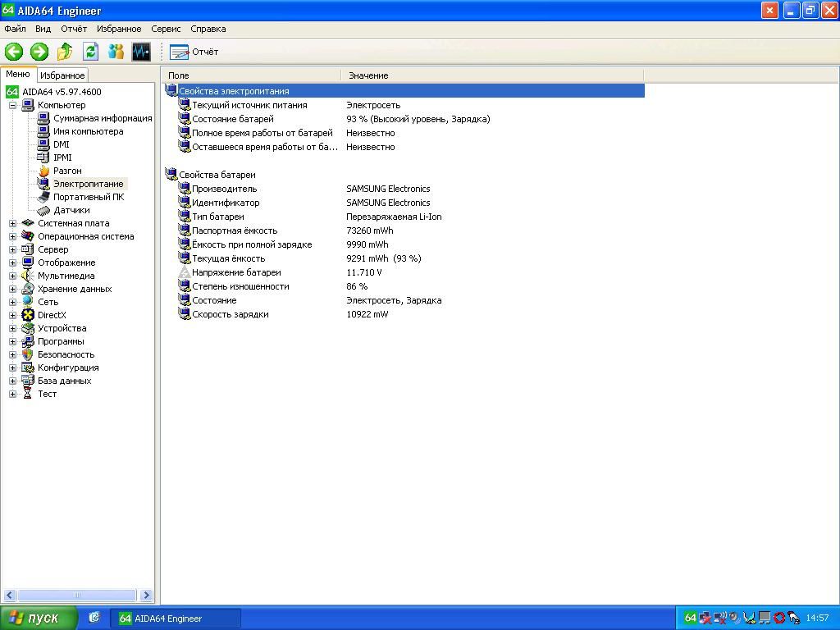Refresh the page using the Refresh icon
Image resolution: width=840 pixels, height=630 pixels.
(x=90, y=52)
